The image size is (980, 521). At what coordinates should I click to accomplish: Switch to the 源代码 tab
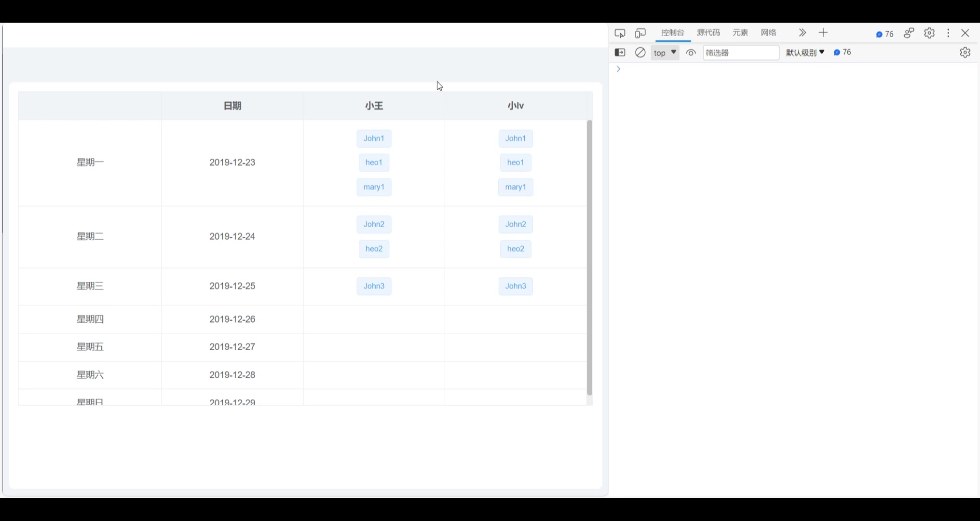[x=708, y=33]
